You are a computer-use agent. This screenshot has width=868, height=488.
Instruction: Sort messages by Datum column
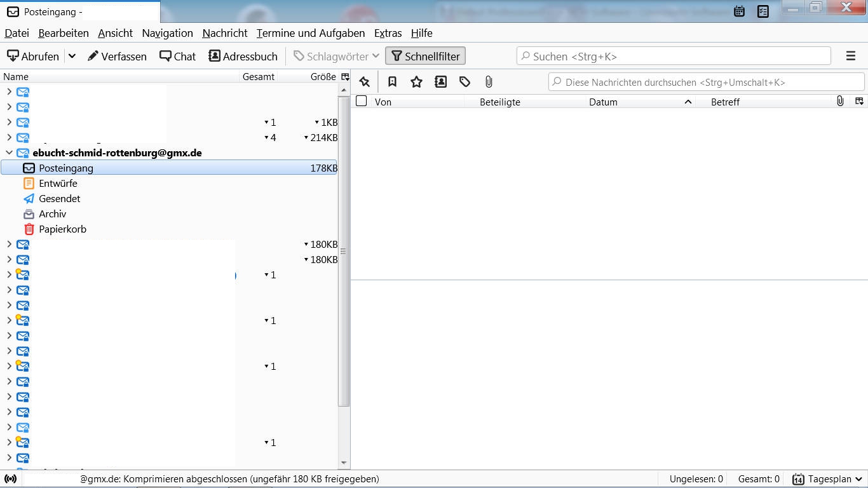coord(603,102)
